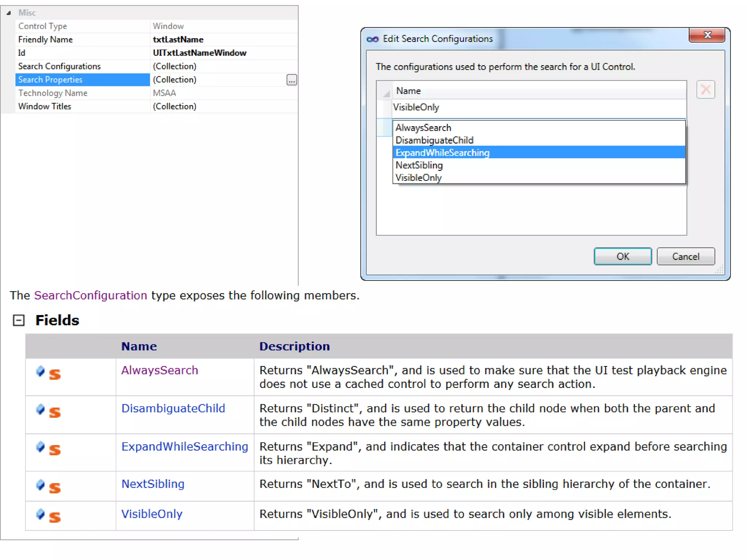Choose ExpandWhileSearching from the dropdown list

[442, 152]
